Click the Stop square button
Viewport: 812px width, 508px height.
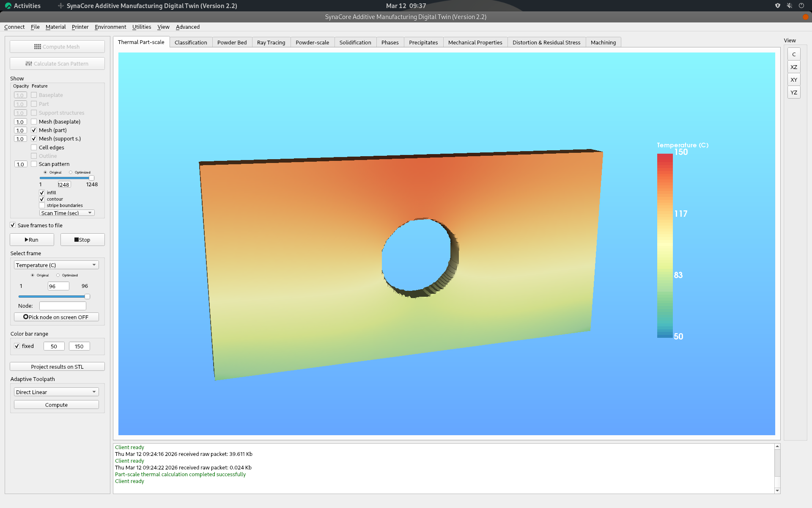82,240
